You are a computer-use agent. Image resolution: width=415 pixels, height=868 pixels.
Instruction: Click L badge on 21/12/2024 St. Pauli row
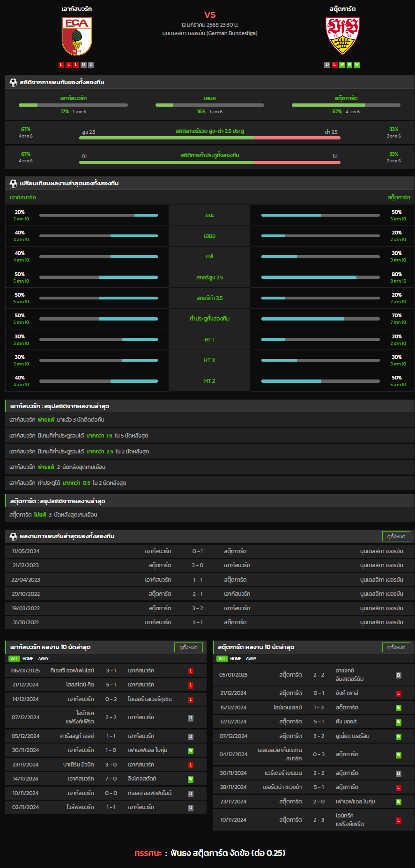(399, 693)
